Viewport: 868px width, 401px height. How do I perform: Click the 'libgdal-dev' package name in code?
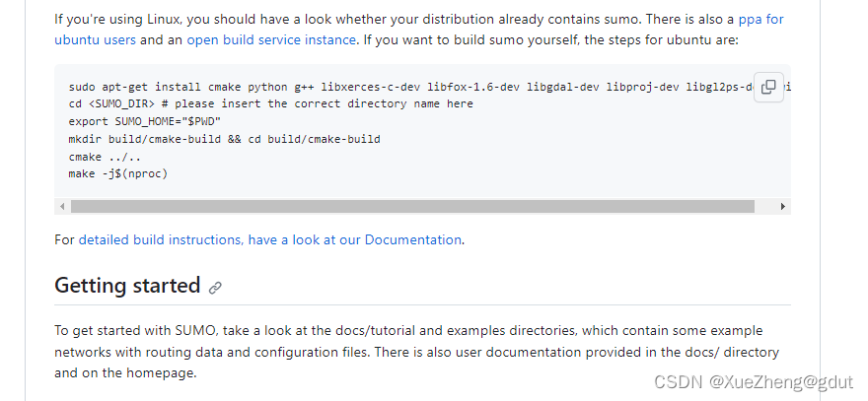(x=563, y=87)
